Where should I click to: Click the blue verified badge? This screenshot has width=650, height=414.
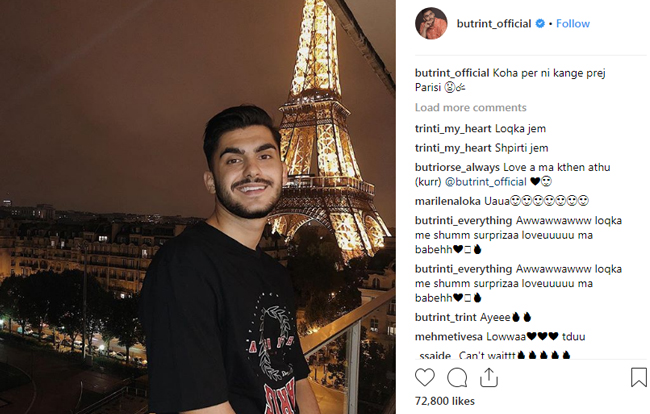pyautogui.click(x=540, y=24)
